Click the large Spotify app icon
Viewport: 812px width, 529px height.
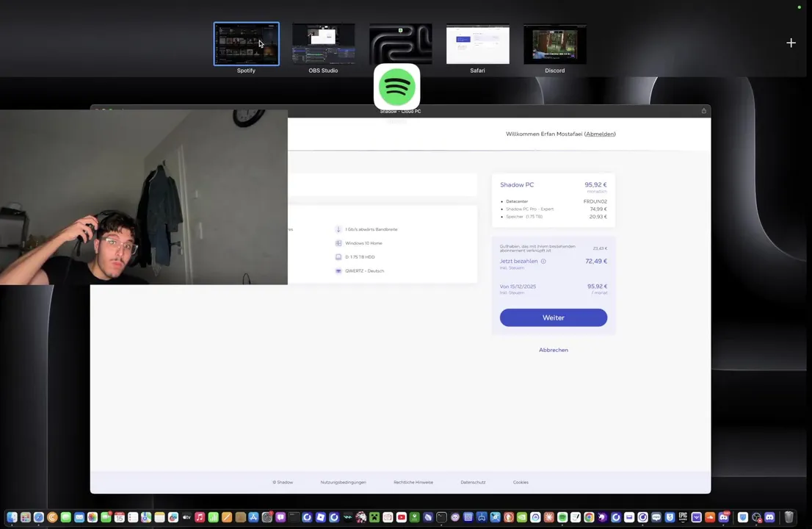pos(396,87)
